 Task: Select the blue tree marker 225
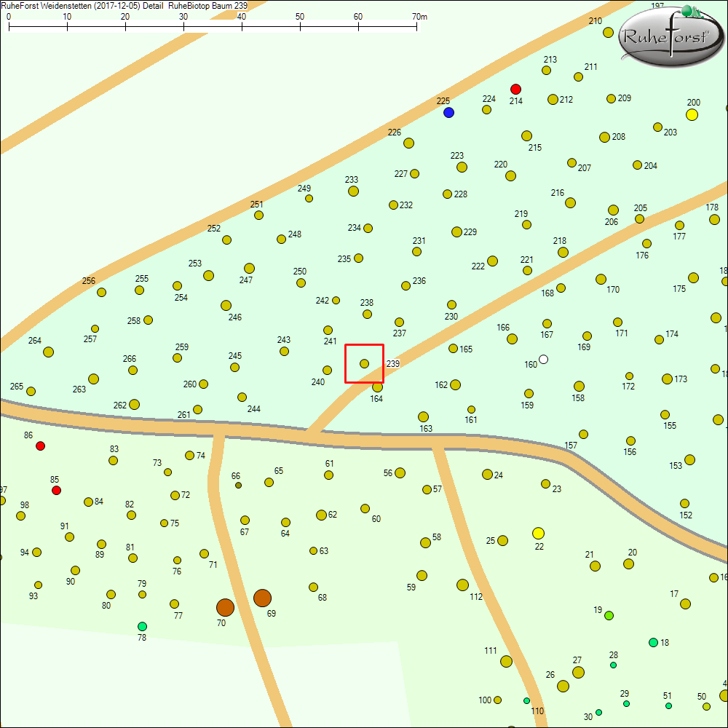(x=448, y=112)
